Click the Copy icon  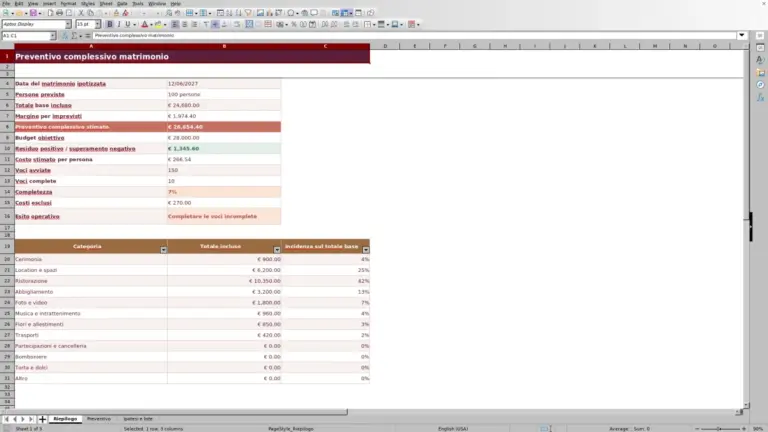click(x=90, y=13)
